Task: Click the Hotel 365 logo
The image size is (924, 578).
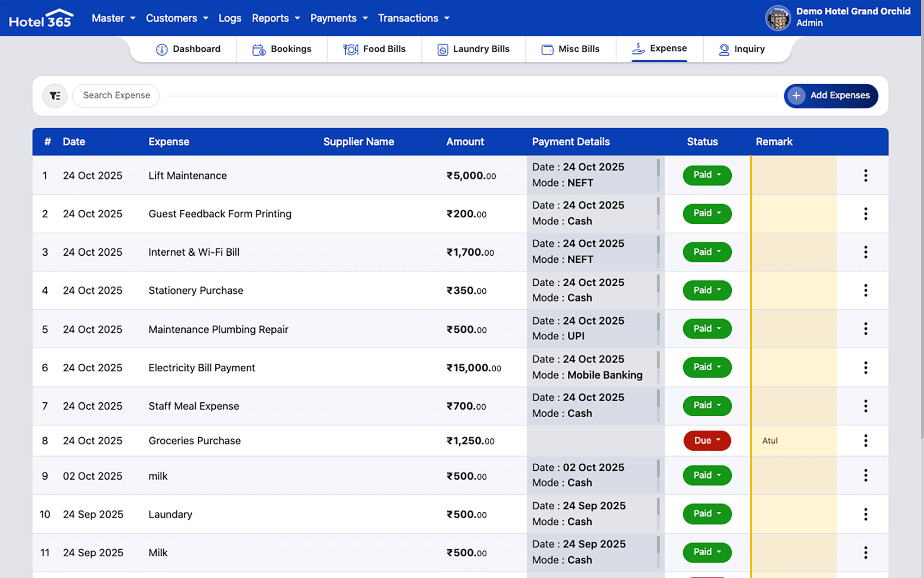Action: (41, 18)
